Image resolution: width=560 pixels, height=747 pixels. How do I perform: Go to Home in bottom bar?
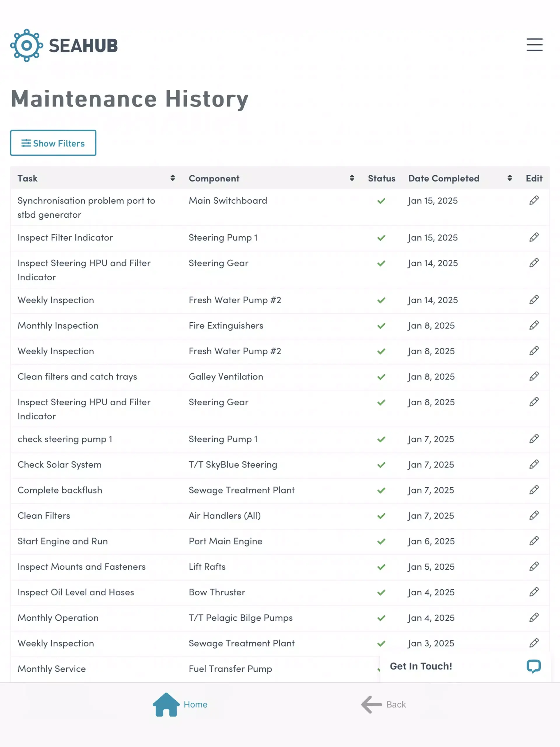point(180,704)
